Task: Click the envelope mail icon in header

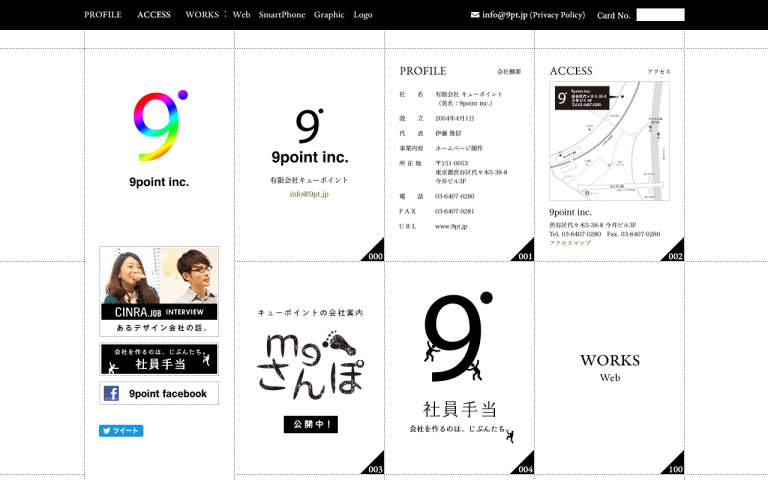Action: click(x=475, y=15)
